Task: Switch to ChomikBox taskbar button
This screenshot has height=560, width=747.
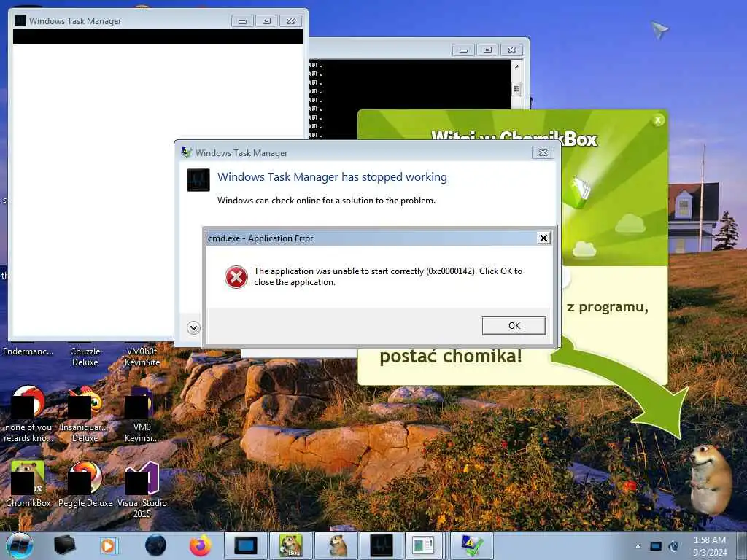Action: [x=290, y=545]
